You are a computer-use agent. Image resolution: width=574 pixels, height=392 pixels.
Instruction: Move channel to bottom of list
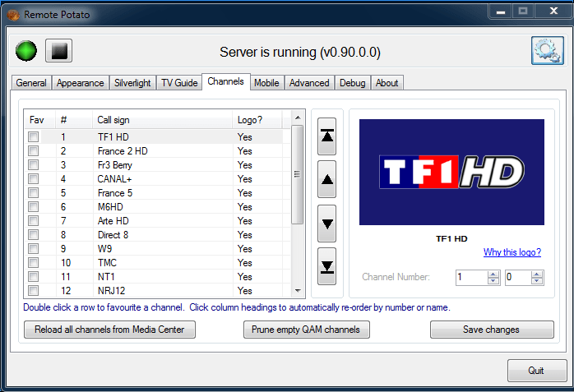[327, 266]
